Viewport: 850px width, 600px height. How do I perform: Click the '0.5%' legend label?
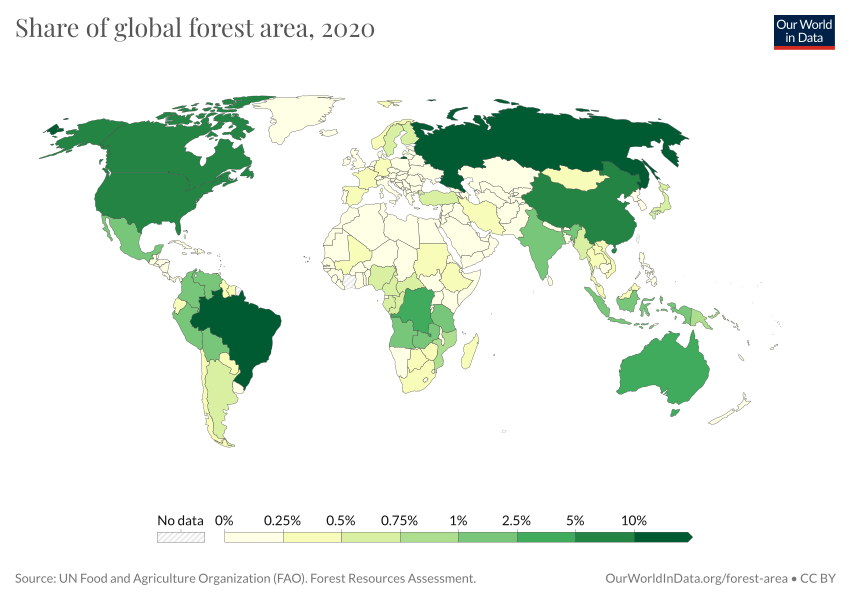340,520
